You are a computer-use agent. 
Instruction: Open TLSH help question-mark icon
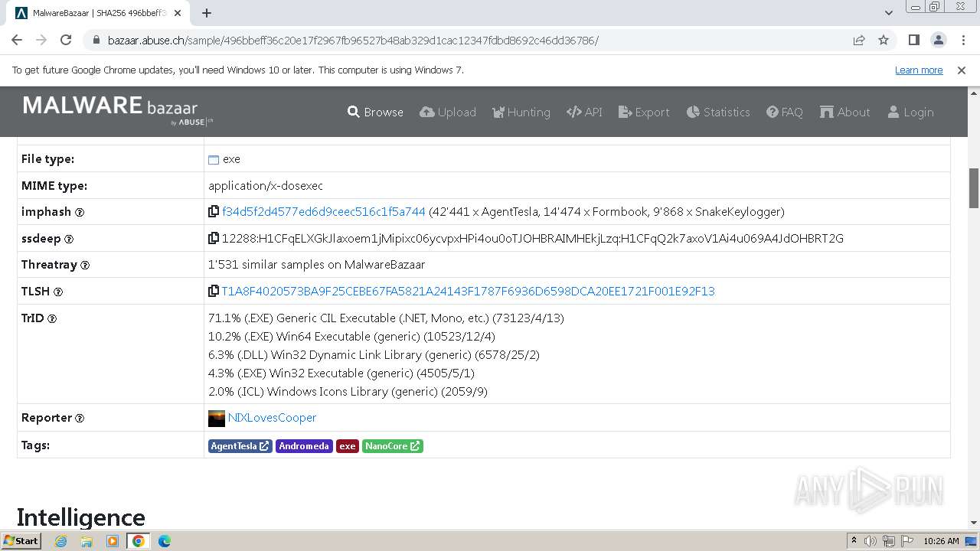click(58, 292)
